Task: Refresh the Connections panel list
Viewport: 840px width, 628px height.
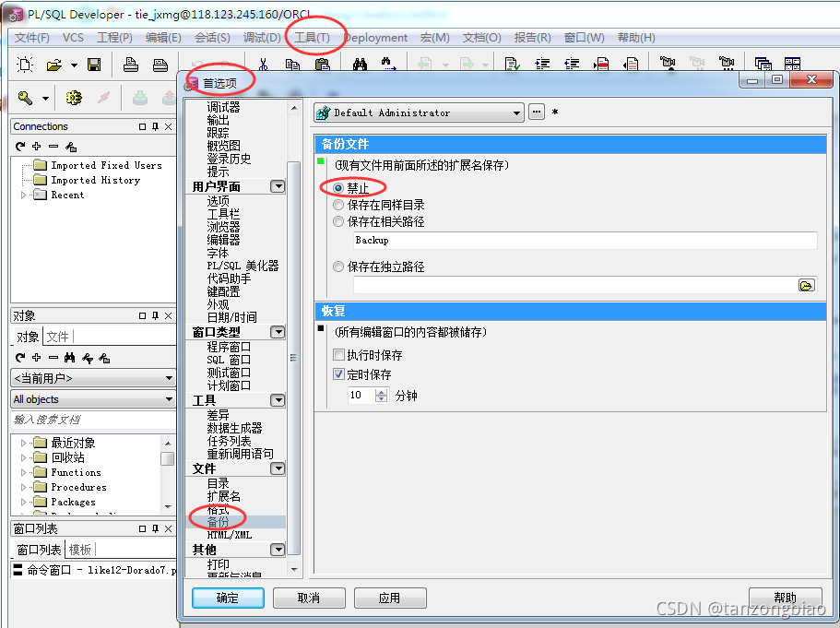Action: point(19,147)
